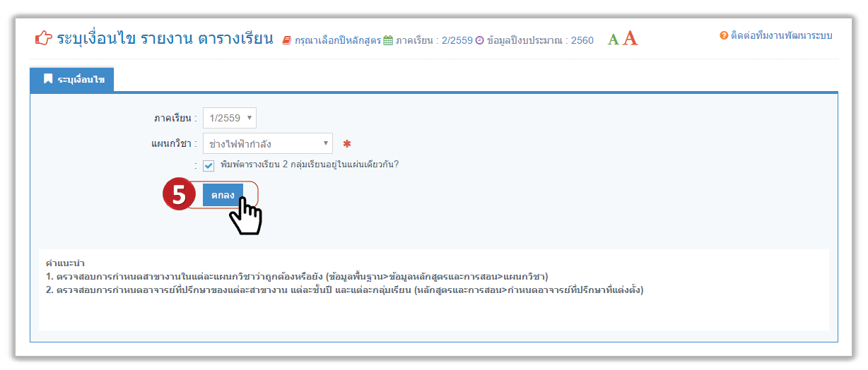Viewport: 868px width, 370px height.
Task: Click the small green A font size icon
Action: pyautogui.click(x=613, y=40)
